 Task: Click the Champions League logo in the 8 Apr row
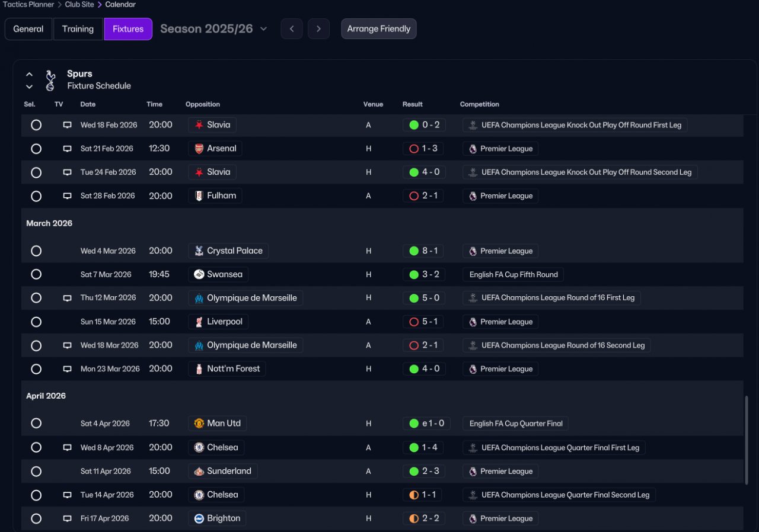[473, 447]
